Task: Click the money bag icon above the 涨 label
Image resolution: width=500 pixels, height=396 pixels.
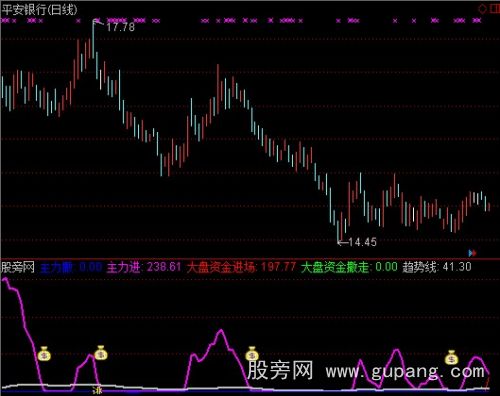Action: pyautogui.click(x=101, y=353)
